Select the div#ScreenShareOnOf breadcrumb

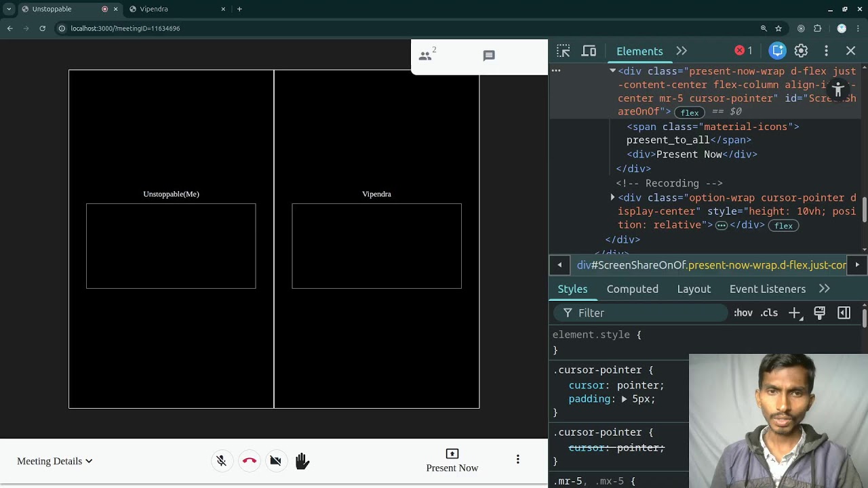(x=711, y=265)
